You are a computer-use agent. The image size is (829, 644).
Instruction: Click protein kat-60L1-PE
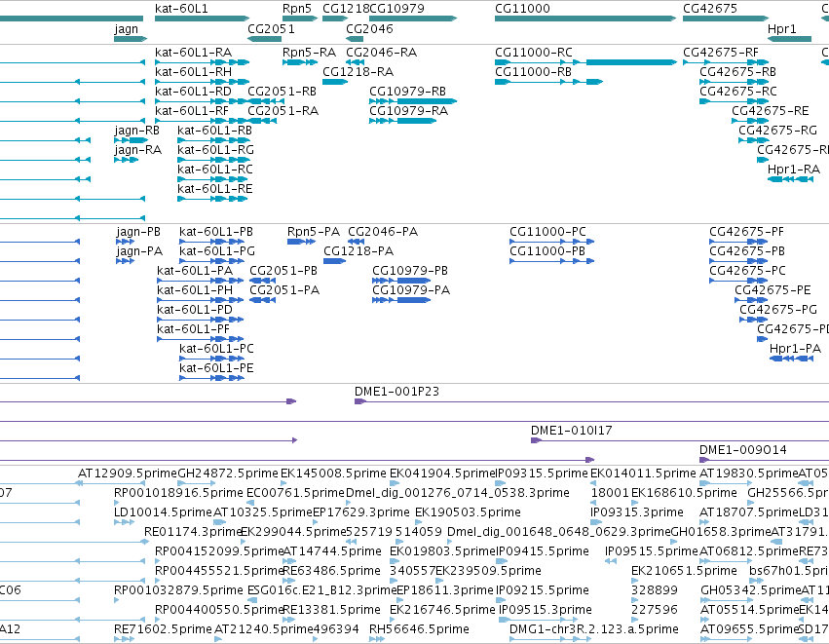pyautogui.click(x=217, y=368)
